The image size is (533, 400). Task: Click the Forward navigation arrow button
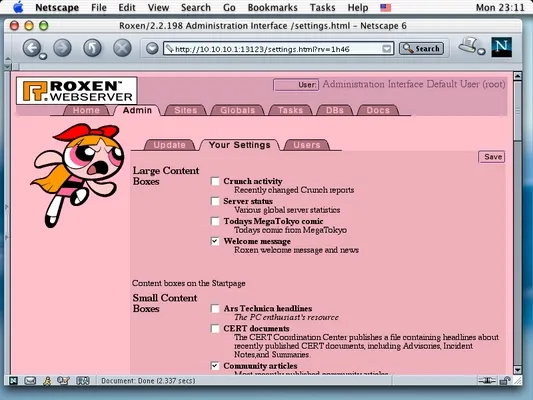(62, 48)
